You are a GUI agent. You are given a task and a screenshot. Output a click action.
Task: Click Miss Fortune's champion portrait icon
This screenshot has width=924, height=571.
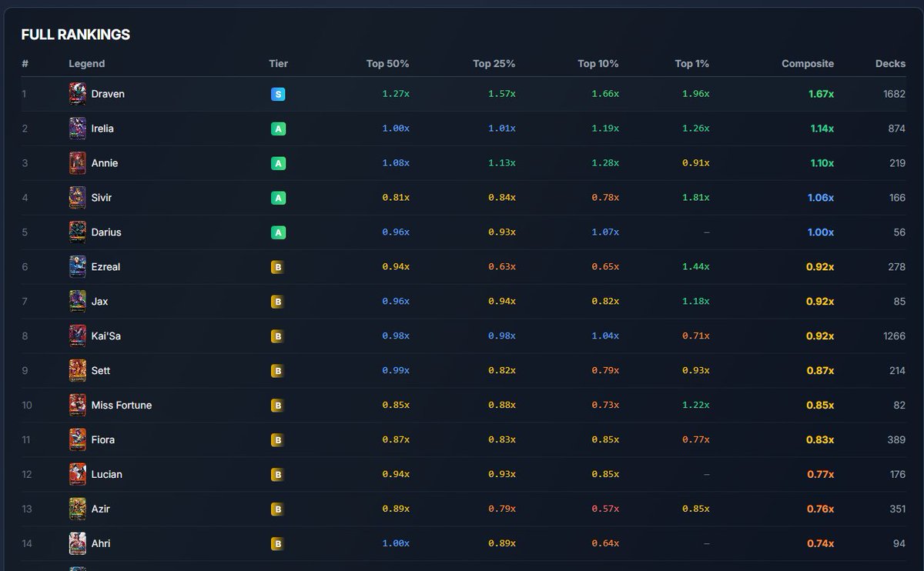coord(77,406)
